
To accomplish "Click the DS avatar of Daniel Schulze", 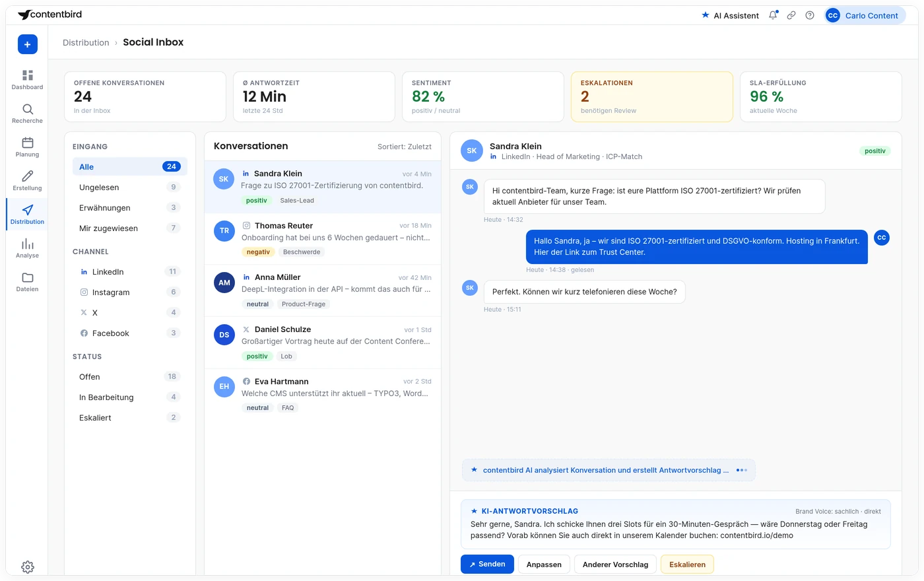I will point(224,335).
